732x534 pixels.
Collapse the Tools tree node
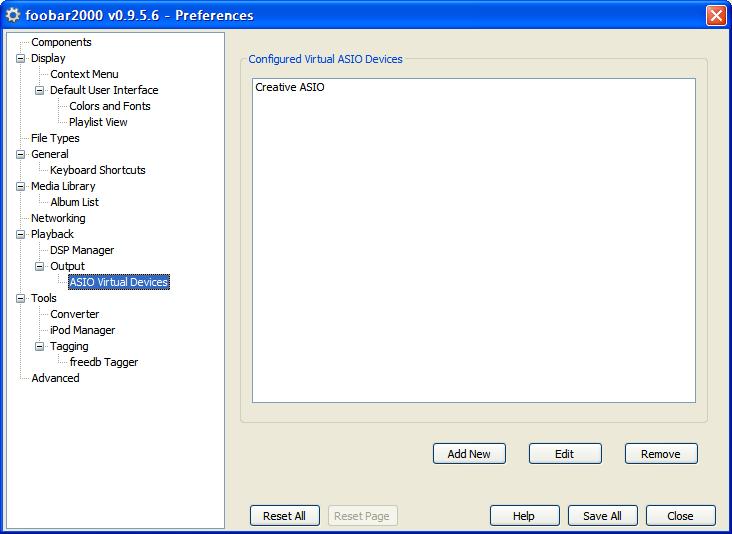pos(21,298)
